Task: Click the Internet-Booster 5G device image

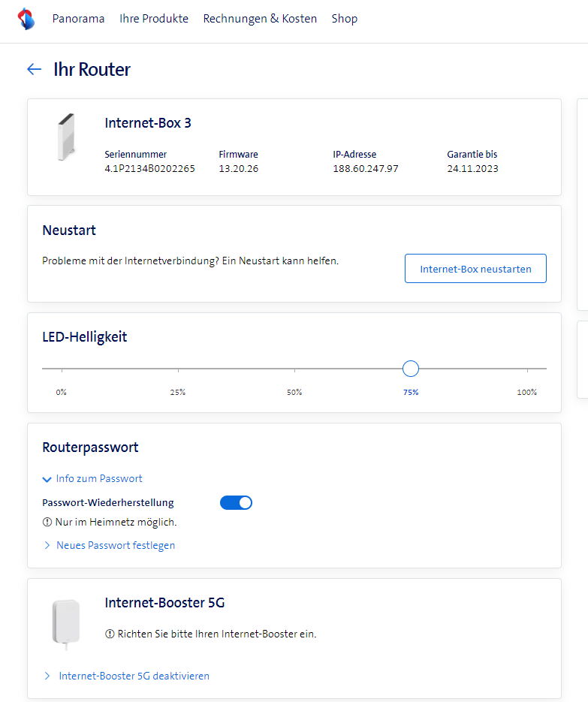Action: pos(66,622)
